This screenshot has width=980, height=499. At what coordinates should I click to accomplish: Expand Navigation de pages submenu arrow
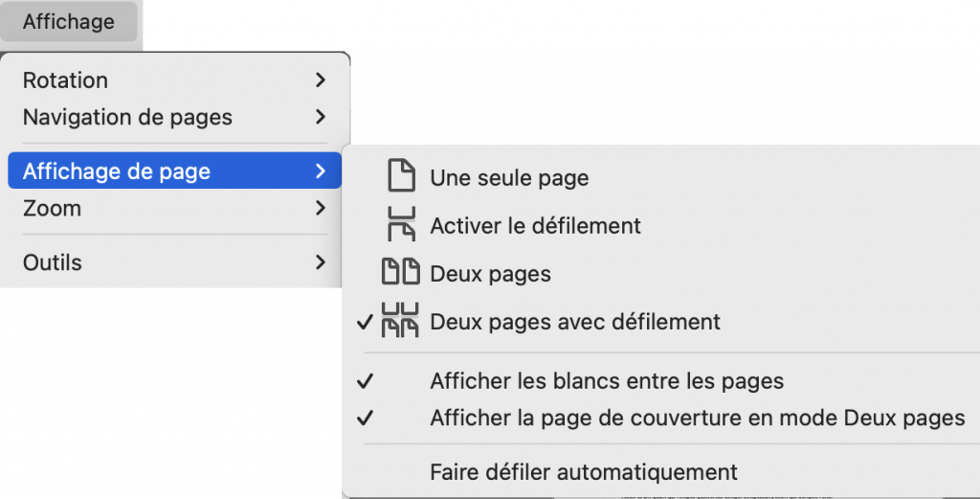321,118
